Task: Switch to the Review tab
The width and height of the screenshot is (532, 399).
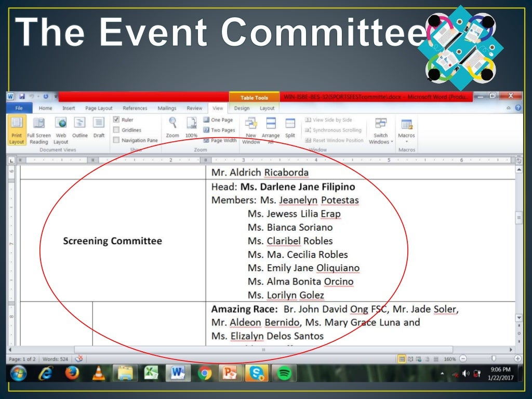Action: tap(194, 108)
